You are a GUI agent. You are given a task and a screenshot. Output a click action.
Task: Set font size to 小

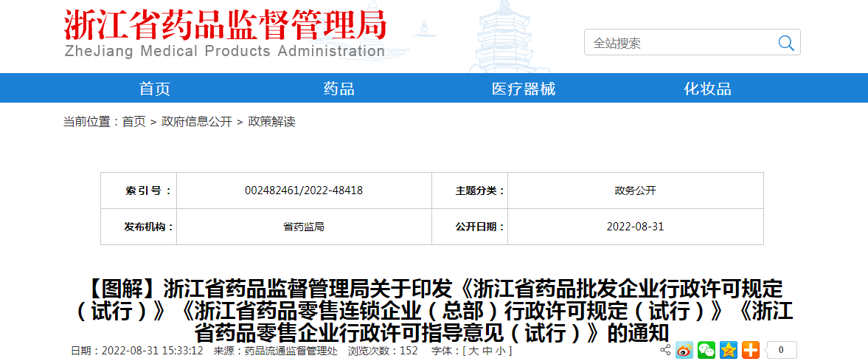[499, 351]
